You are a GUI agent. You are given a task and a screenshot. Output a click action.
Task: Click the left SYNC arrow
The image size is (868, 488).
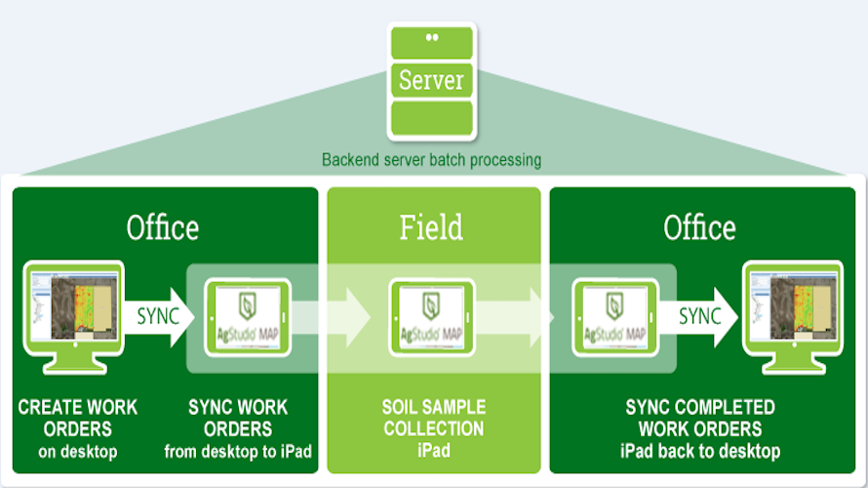coord(159,317)
